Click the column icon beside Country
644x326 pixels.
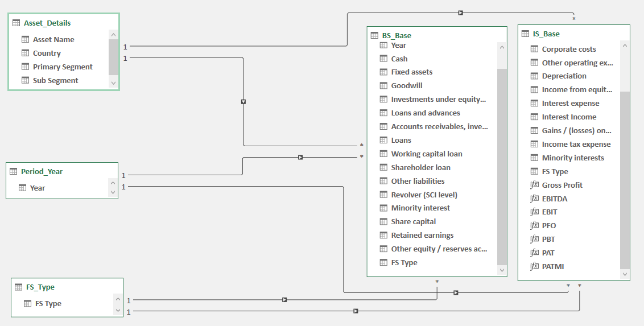(x=25, y=53)
